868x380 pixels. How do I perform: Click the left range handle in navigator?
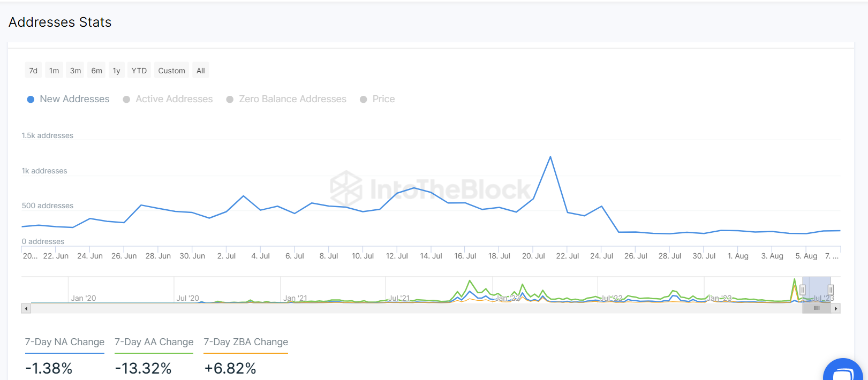click(802, 290)
